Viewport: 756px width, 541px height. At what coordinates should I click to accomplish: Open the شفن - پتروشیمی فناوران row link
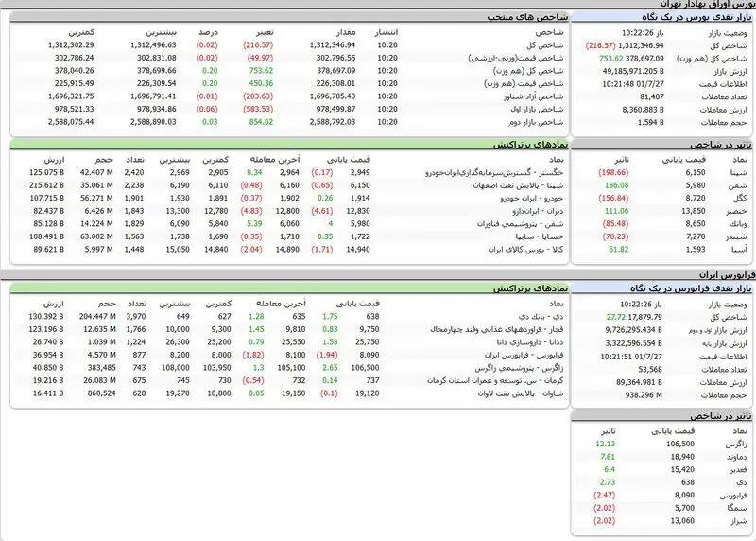click(x=521, y=224)
